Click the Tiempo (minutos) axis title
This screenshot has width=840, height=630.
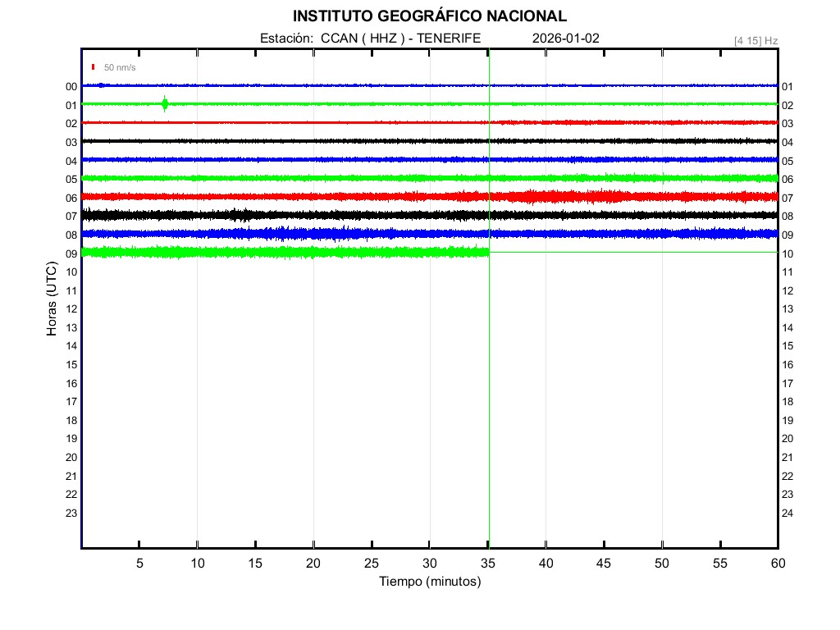tap(429, 582)
